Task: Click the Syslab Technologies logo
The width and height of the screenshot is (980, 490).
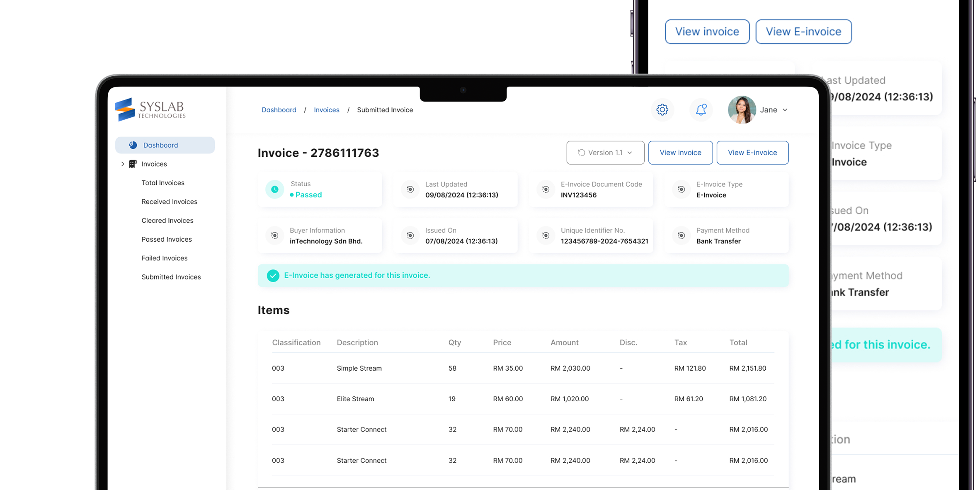Action: click(x=150, y=110)
